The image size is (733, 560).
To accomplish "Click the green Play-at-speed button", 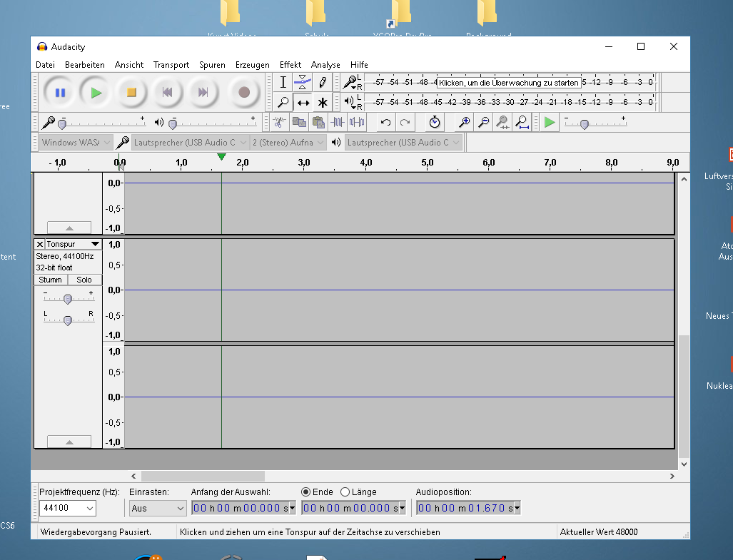I will (550, 123).
